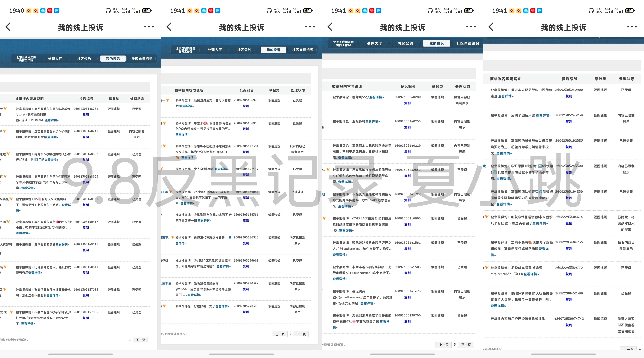Tap back arrow in the page-3 screenshot
Screen dimensions: 644x358
(x=330, y=27)
